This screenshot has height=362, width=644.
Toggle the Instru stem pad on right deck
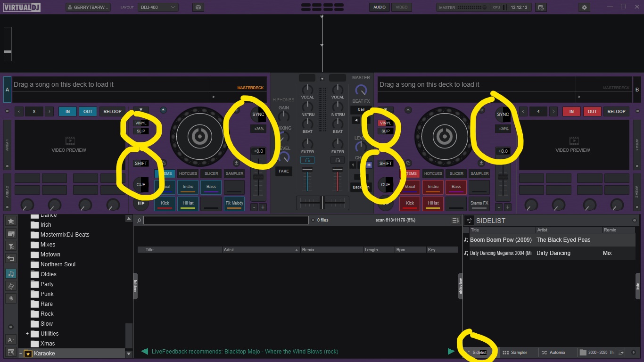(433, 188)
